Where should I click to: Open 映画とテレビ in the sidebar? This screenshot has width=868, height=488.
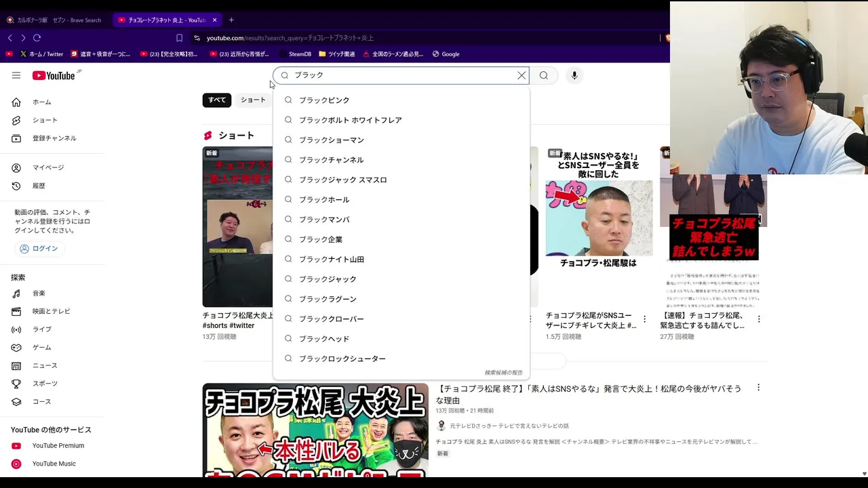tap(52, 311)
